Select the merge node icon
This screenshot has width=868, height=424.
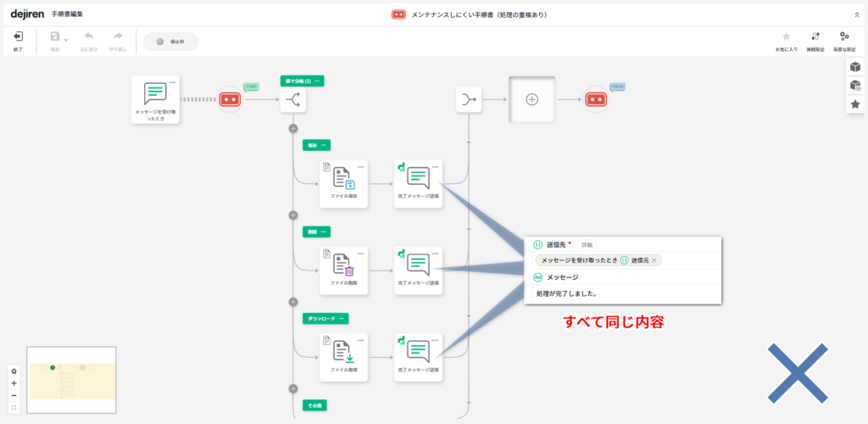[x=469, y=99]
